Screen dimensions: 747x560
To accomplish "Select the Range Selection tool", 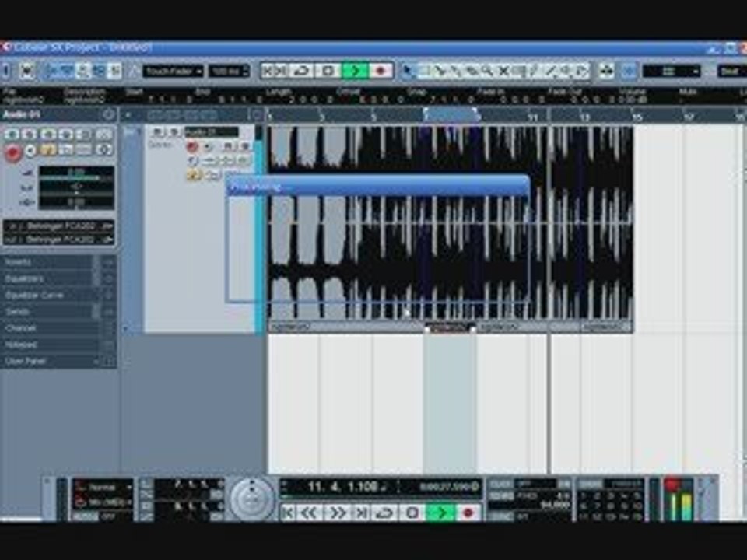I will 423,71.
